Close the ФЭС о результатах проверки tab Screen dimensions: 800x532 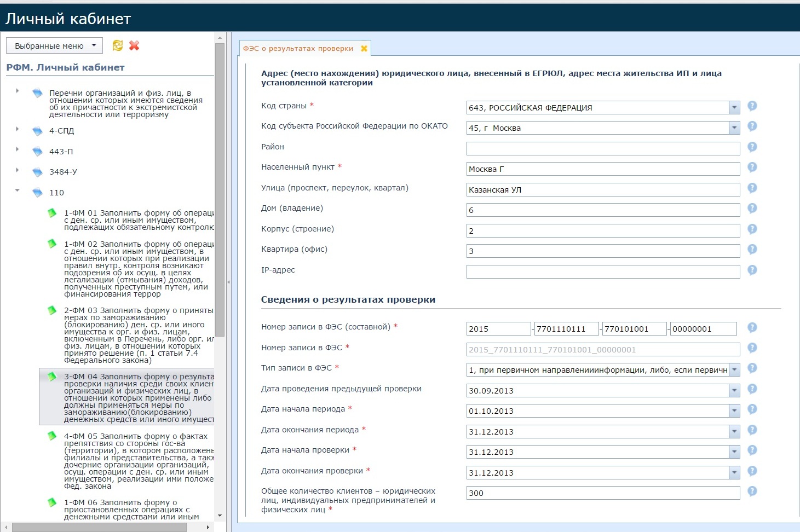click(364, 48)
